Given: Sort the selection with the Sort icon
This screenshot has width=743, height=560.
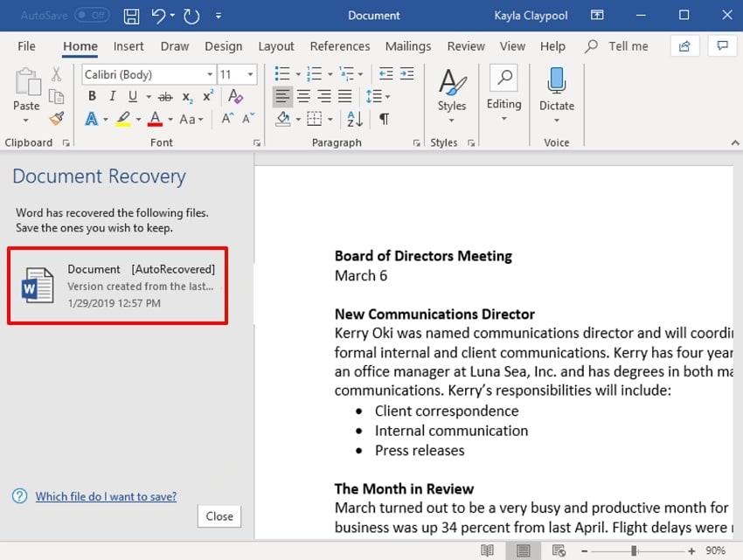Looking at the screenshot, I should (x=353, y=119).
